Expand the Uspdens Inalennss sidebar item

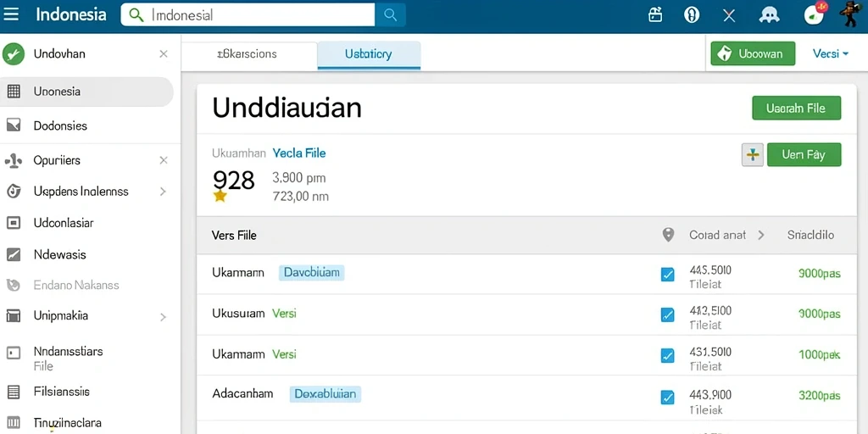pos(163,192)
